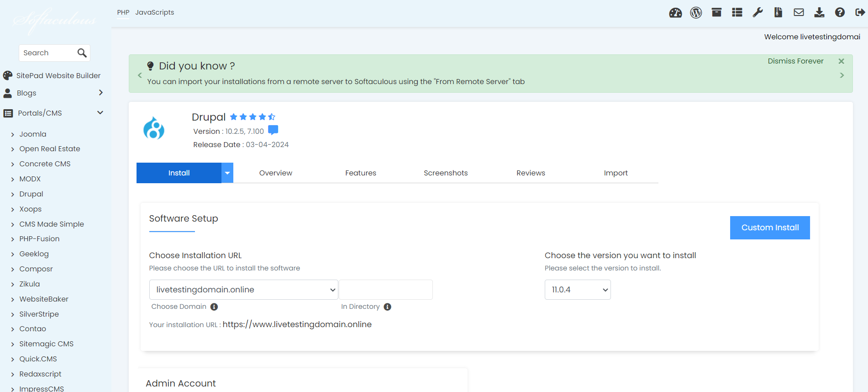Select Xoops in the sidebar
The width and height of the screenshot is (868, 392).
coord(30,209)
